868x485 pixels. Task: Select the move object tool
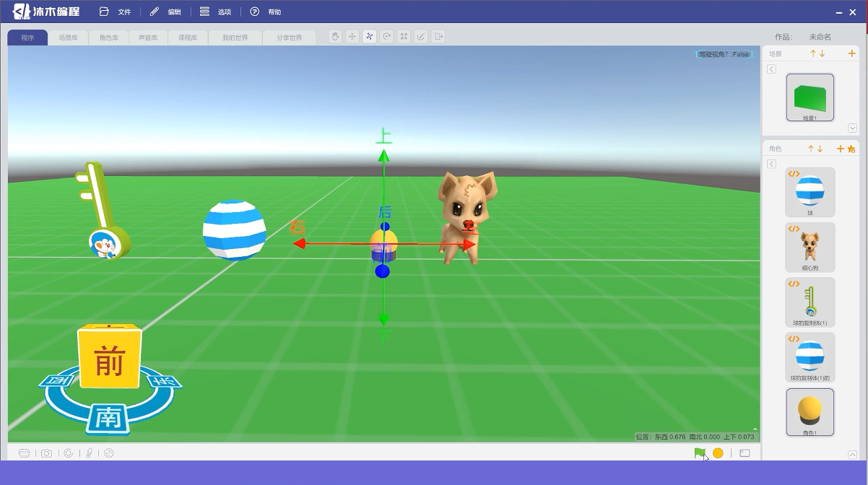352,36
